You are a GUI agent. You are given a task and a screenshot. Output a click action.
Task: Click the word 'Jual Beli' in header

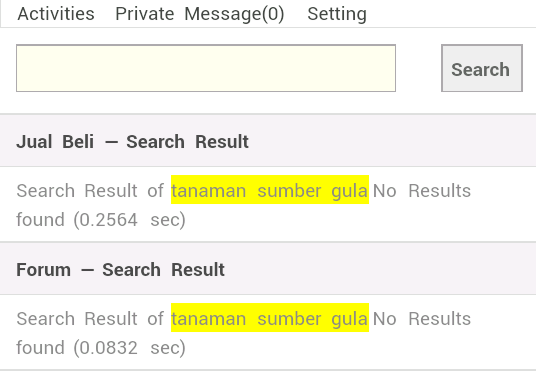tap(55, 142)
